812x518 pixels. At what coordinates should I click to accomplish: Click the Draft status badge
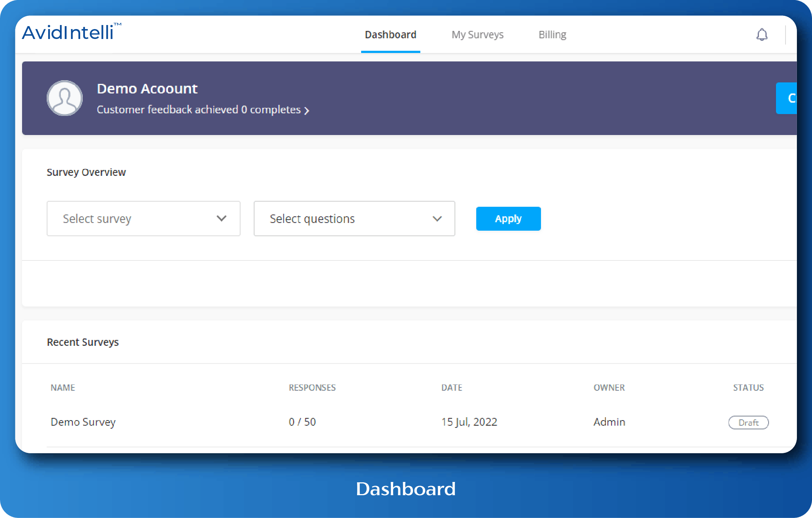click(x=748, y=422)
